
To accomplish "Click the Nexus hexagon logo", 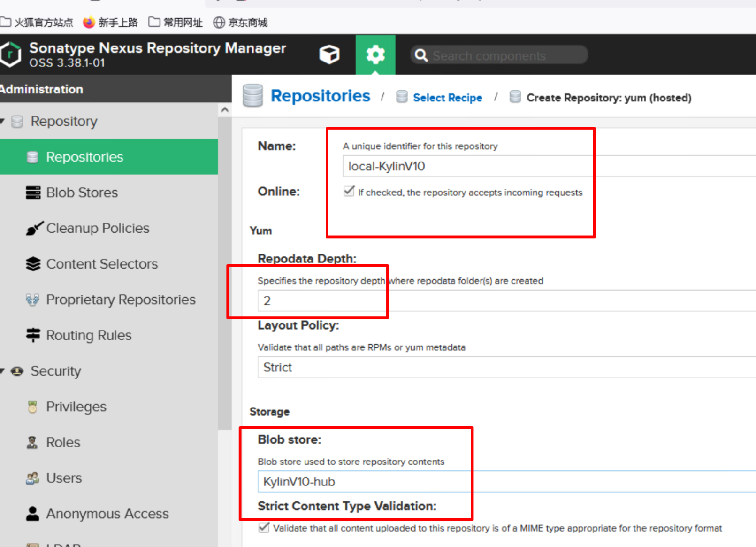I will click(11, 54).
